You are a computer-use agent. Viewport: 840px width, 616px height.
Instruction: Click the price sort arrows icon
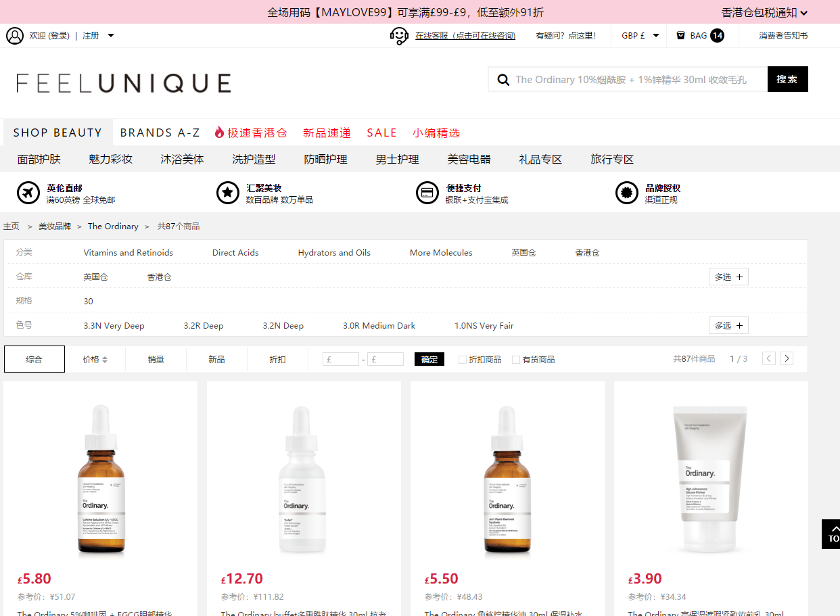point(105,360)
